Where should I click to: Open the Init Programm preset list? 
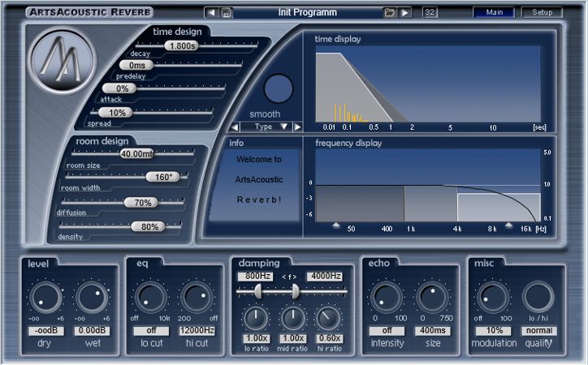pos(307,12)
